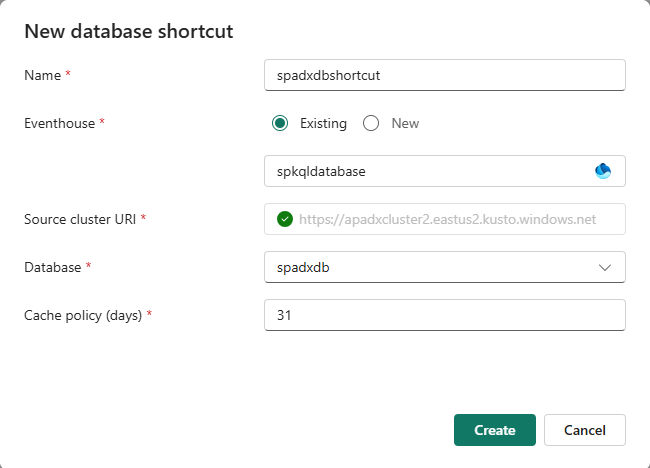This screenshot has width=650, height=468.
Task: Cancel the new database shortcut dialog
Action: pos(584,430)
